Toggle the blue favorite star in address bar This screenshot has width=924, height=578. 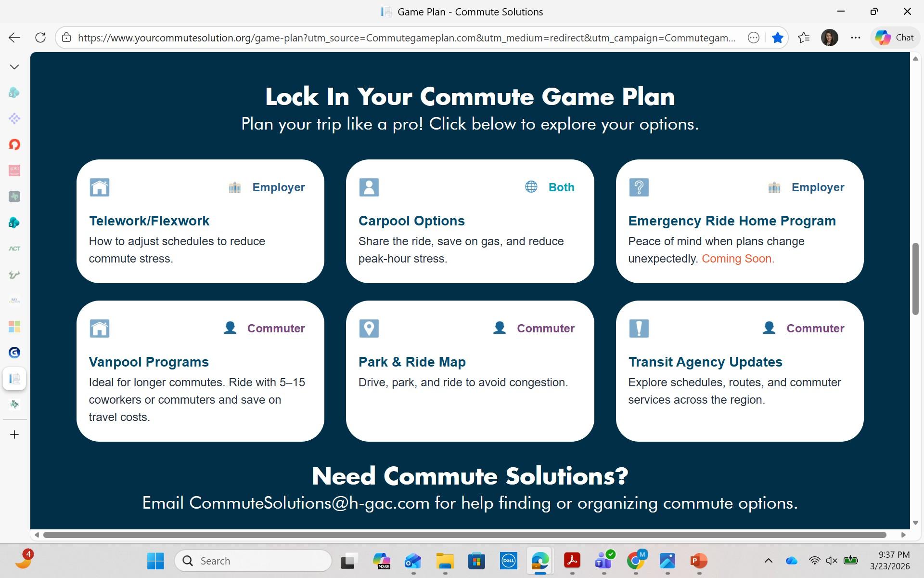click(777, 38)
